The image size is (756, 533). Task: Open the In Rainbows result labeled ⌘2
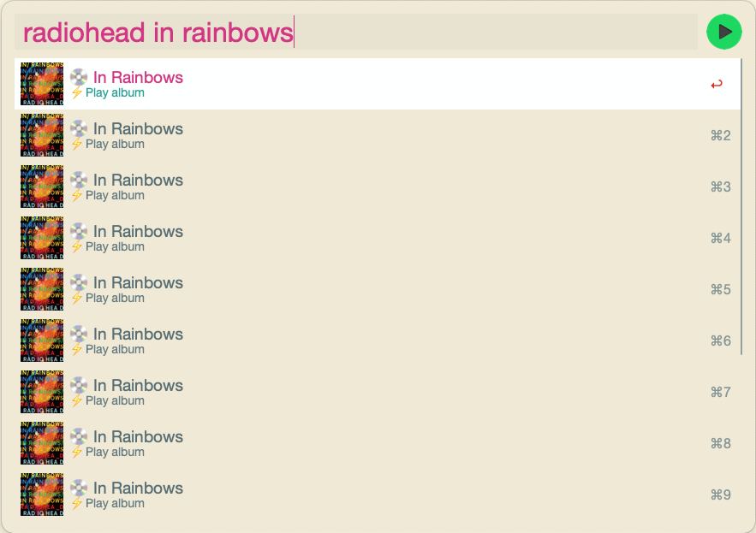pyautogui.click(x=378, y=135)
